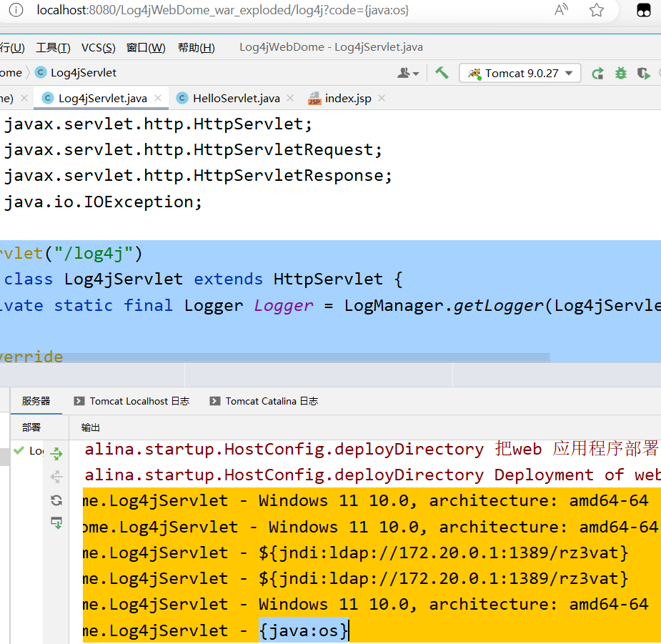Image resolution: width=661 pixels, height=644 pixels.
Task: Close the Log4jServlet.java tab
Action: click(158, 98)
